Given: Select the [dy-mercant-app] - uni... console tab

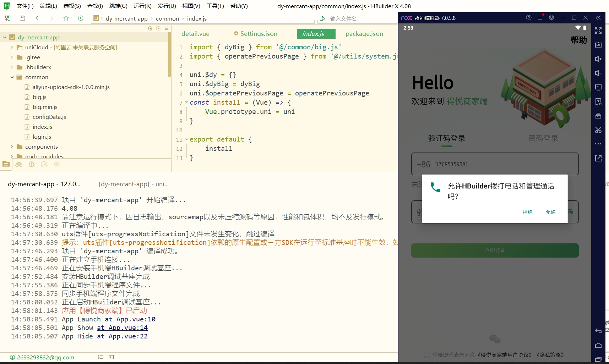Looking at the screenshot, I should point(134,184).
